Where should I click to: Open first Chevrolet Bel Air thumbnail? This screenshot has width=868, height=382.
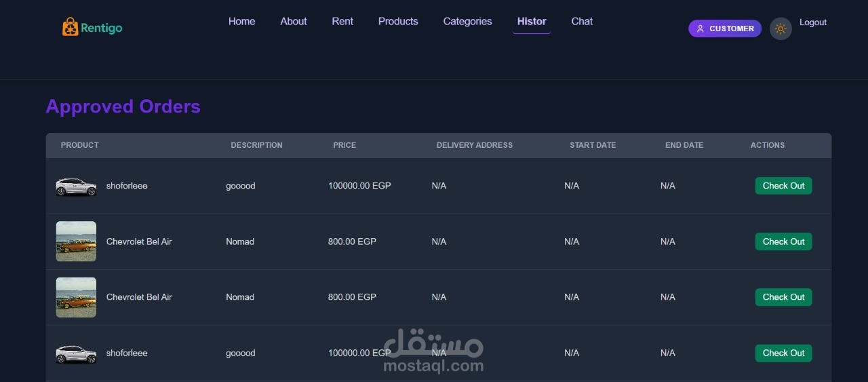[76, 242]
